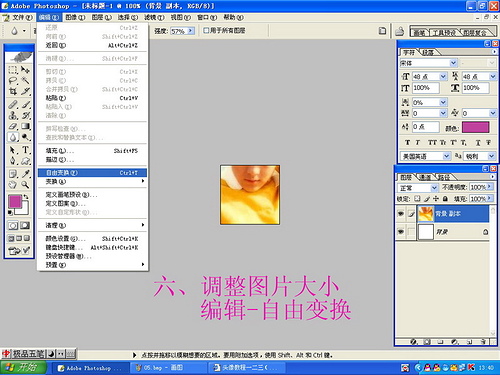Screen dimensions: 500x375
Task: Select the Notes tool
Action: tap(13, 174)
